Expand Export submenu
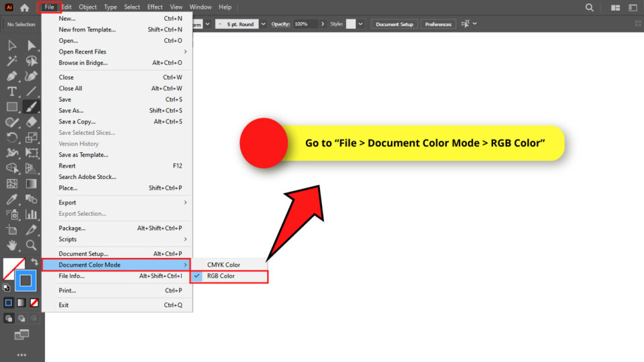 point(117,202)
